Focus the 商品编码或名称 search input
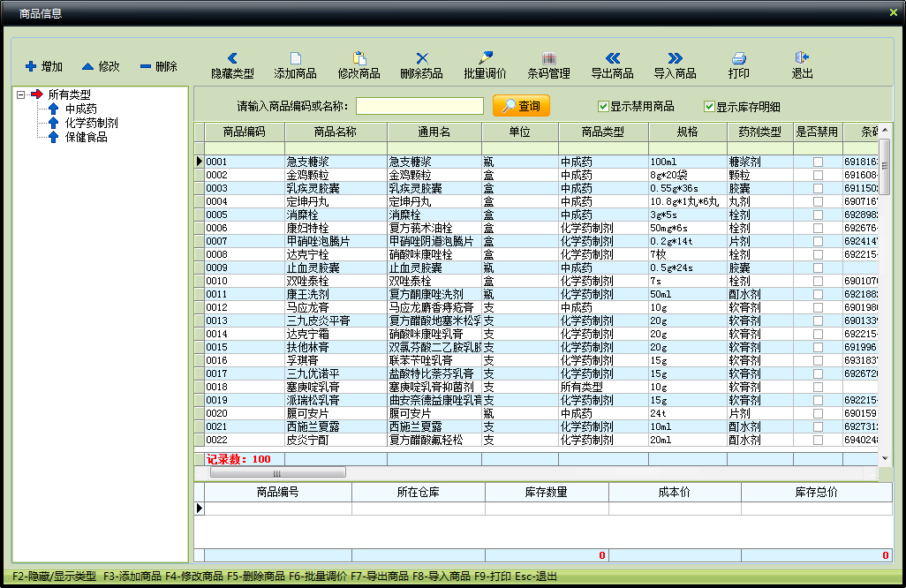 click(419, 106)
